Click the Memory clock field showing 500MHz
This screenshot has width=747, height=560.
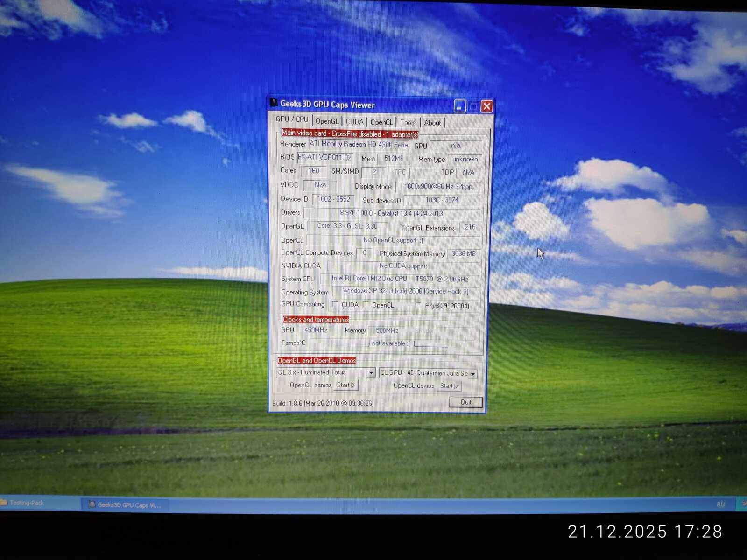coord(387,331)
